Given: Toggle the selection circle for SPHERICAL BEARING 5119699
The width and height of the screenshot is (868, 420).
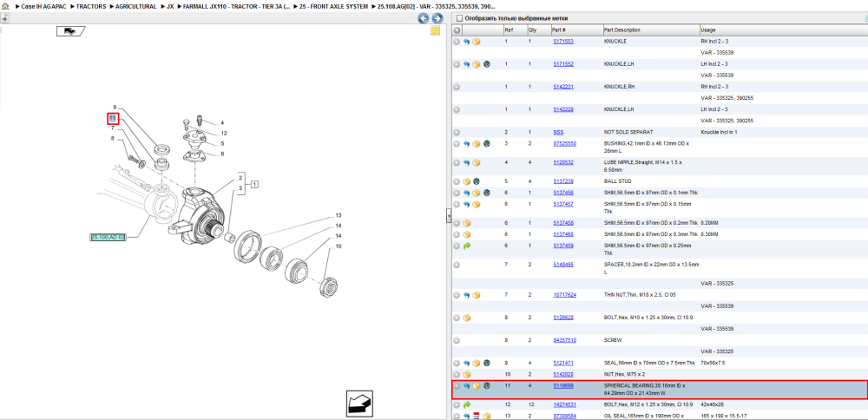Looking at the screenshot, I should tap(457, 385).
